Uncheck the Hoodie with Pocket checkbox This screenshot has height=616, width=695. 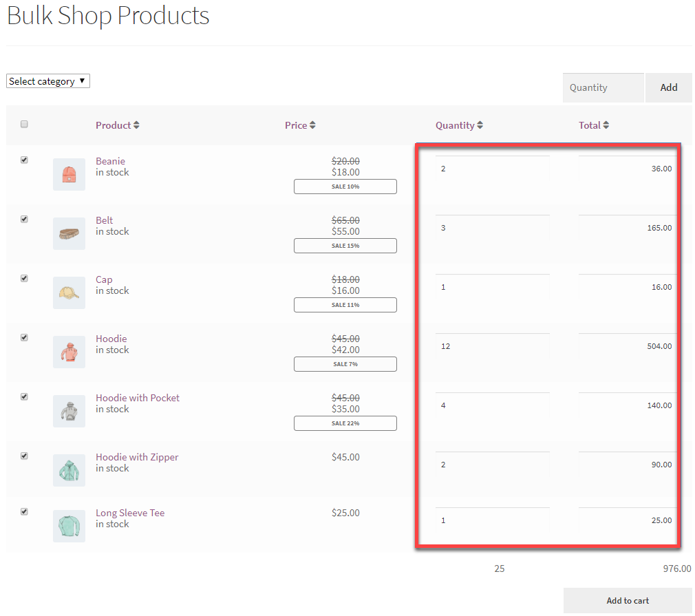tap(24, 396)
